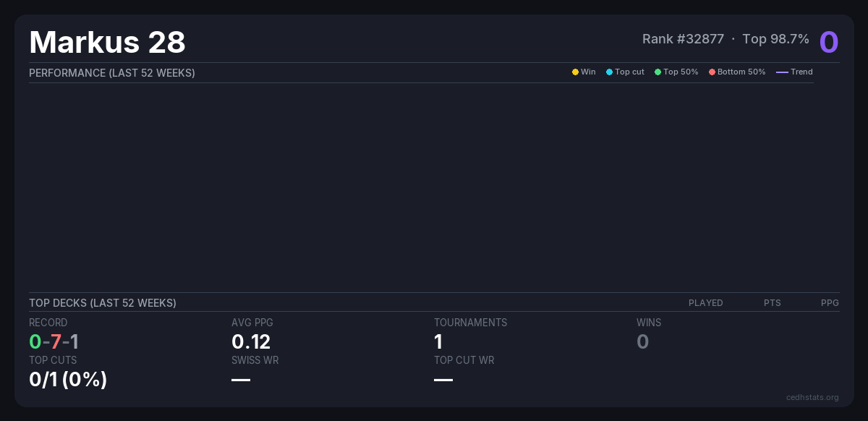The width and height of the screenshot is (868, 421).
Task: Sort decks by the PPG column
Action: [830, 303]
